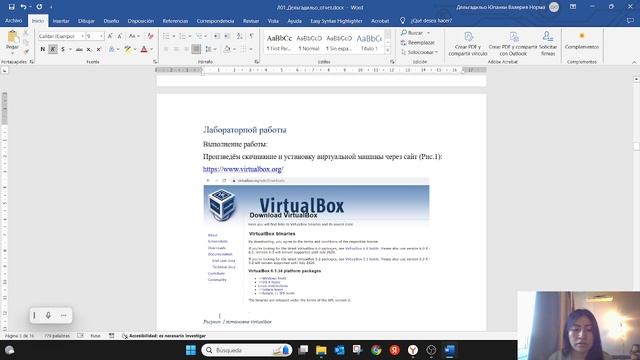Click the Copy format painter brush icon
This screenshot has width=640, height=360.
[26, 51]
